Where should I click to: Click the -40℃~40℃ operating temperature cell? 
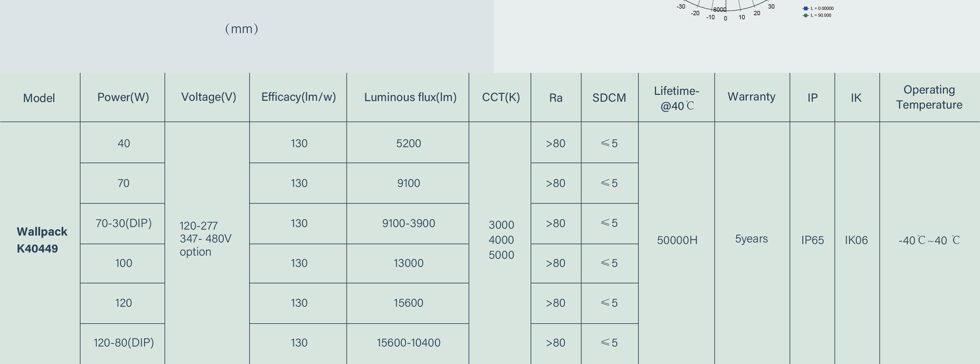(x=929, y=240)
